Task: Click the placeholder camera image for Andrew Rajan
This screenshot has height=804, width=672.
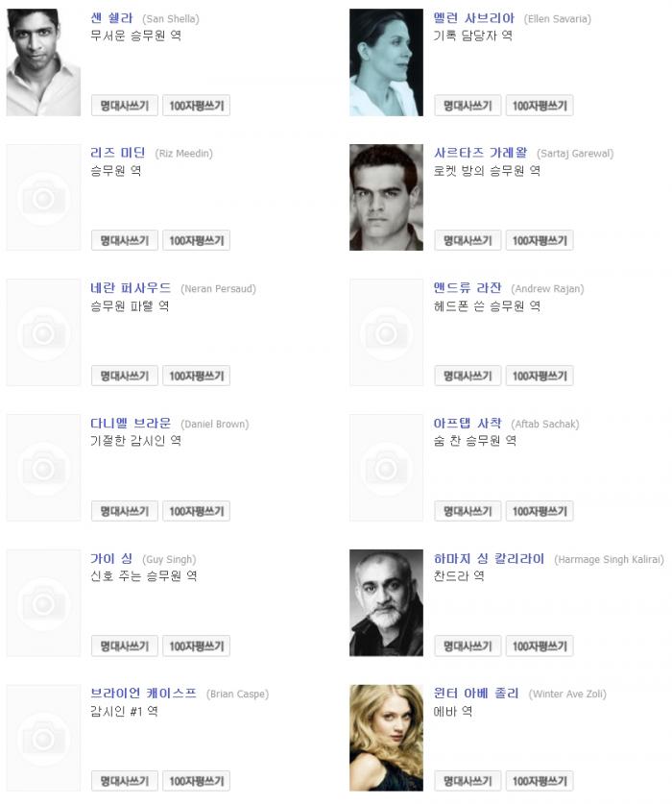Action: [387, 332]
